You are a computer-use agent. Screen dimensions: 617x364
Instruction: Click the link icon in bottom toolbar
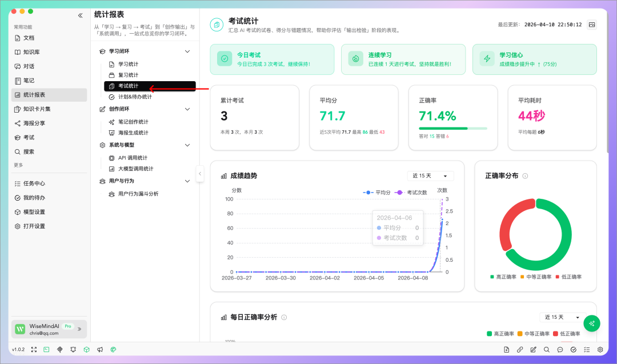pos(520,350)
